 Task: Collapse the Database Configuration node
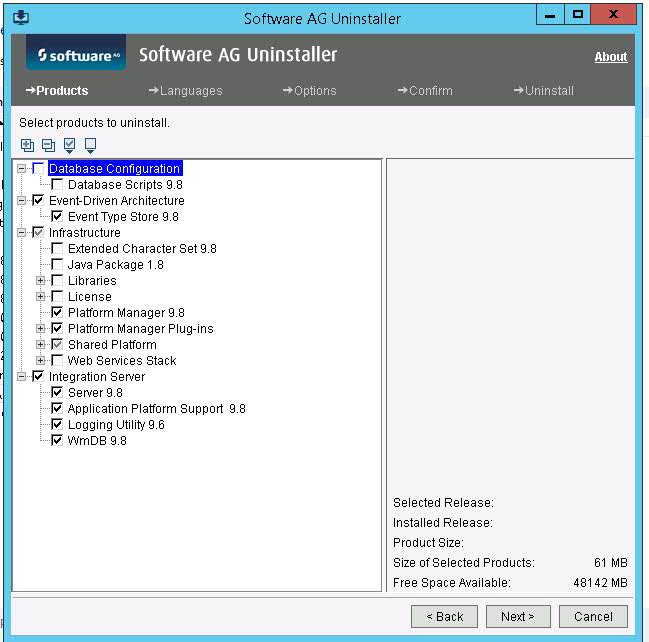tap(22, 168)
